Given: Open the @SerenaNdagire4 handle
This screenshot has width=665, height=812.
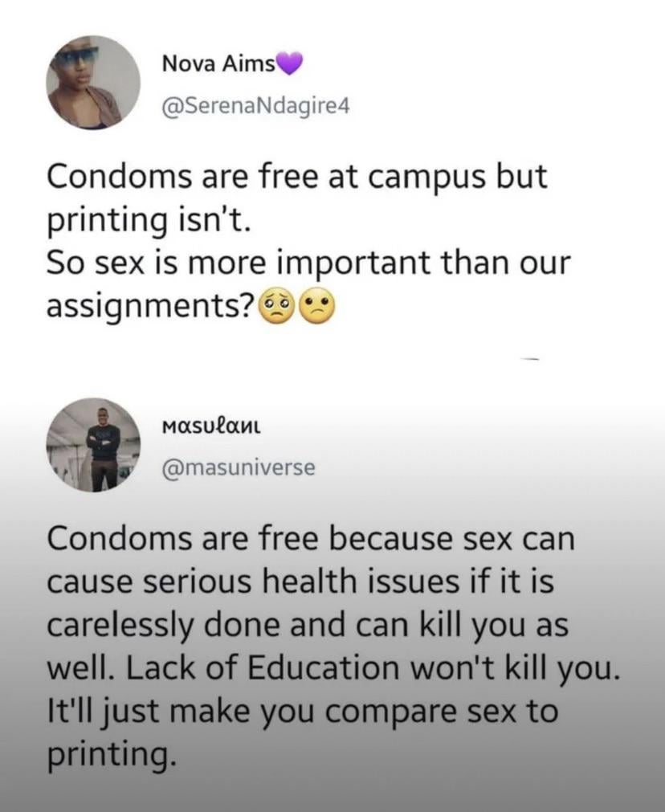Looking at the screenshot, I should (x=256, y=105).
